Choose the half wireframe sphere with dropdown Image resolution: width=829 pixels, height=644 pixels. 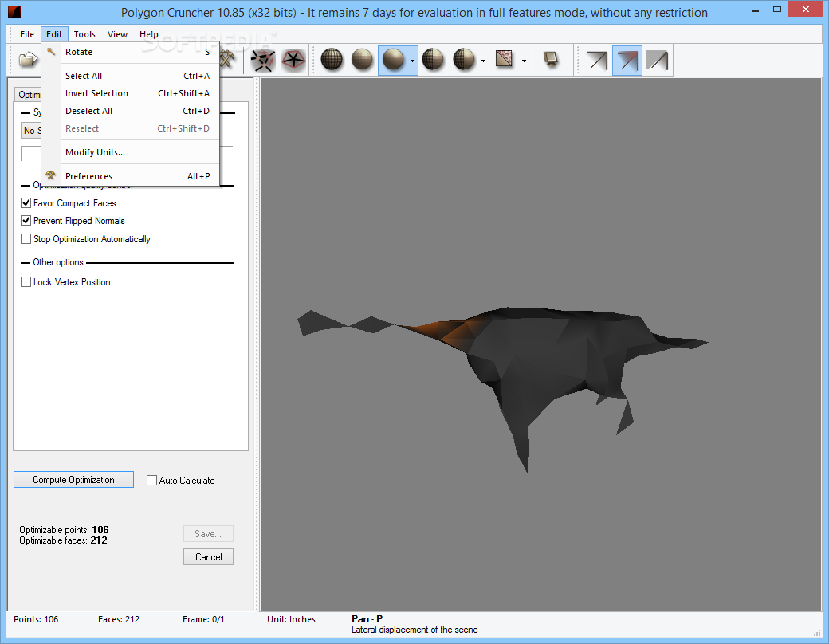[x=464, y=59]
